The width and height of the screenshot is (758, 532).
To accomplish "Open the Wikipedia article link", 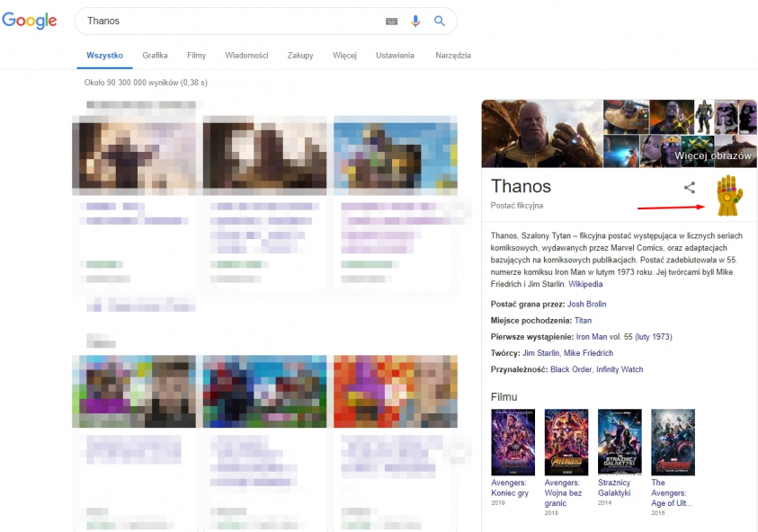I will (585, 283).
